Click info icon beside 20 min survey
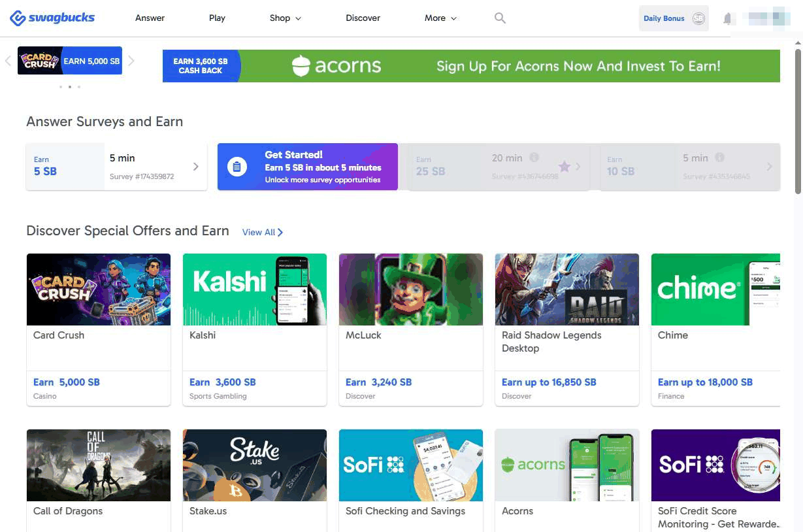803x532 pixels. (534, 158)
